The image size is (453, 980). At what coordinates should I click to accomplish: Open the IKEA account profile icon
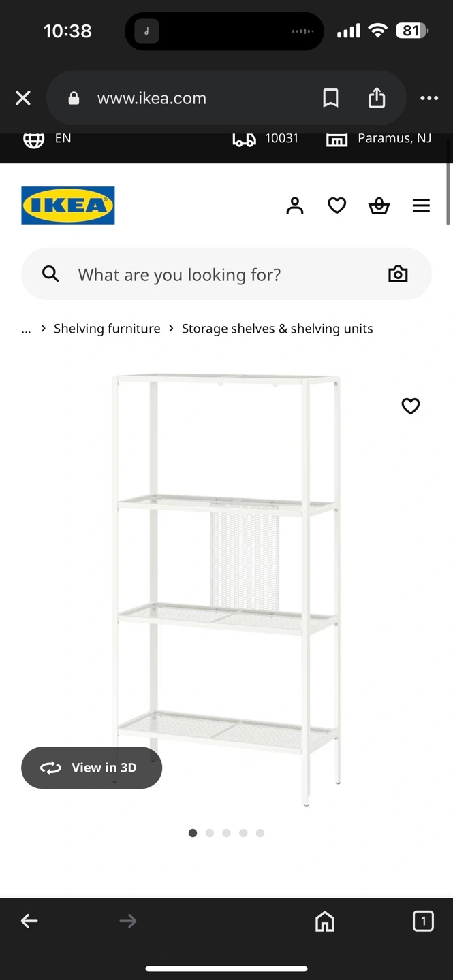point(294,206)
